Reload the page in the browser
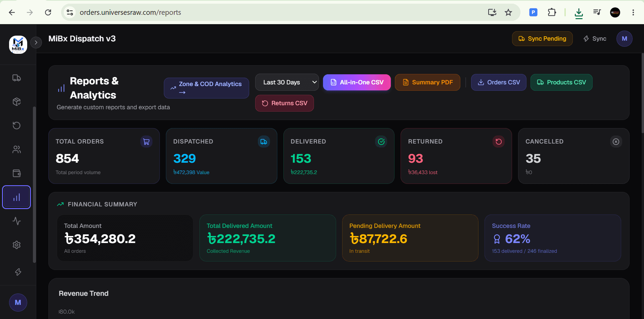 click(48, 12)
